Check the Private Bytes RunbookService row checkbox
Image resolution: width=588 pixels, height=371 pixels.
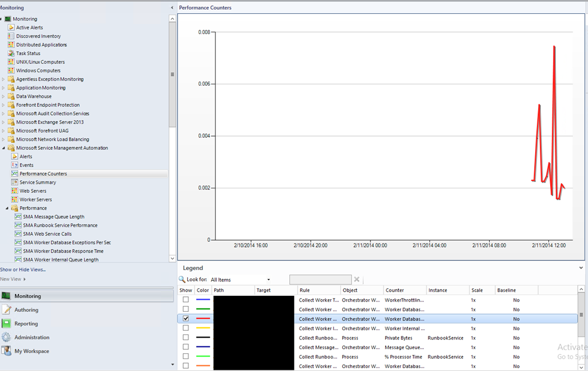tap(186, 338)
